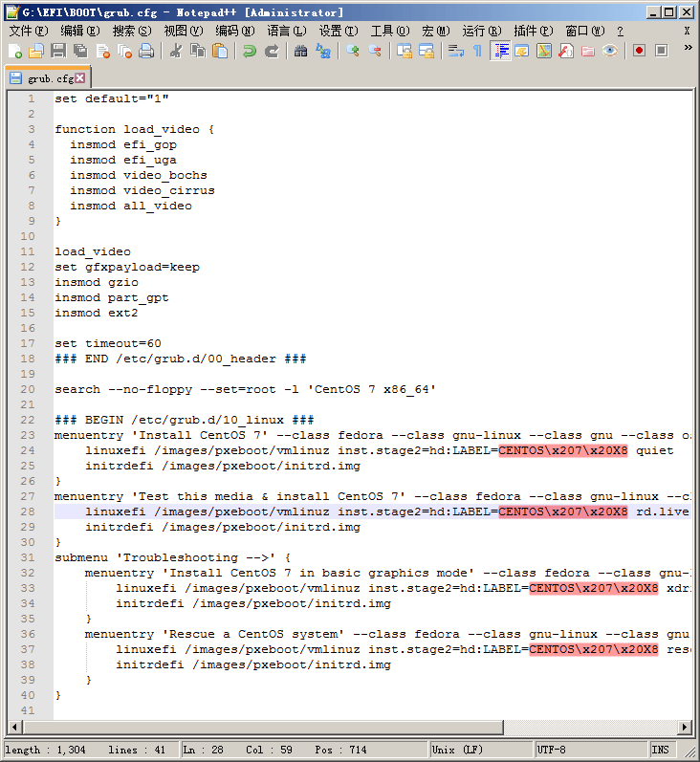Start macro recording with red dot icon
700x762 pixels.
(639, 51)
